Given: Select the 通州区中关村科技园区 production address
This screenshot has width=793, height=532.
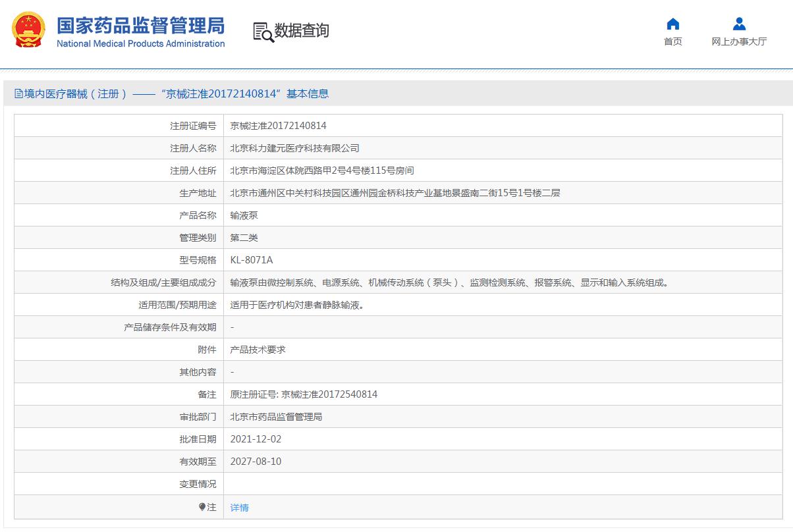Looking at the screenshot, I should (x=395, y=193).
